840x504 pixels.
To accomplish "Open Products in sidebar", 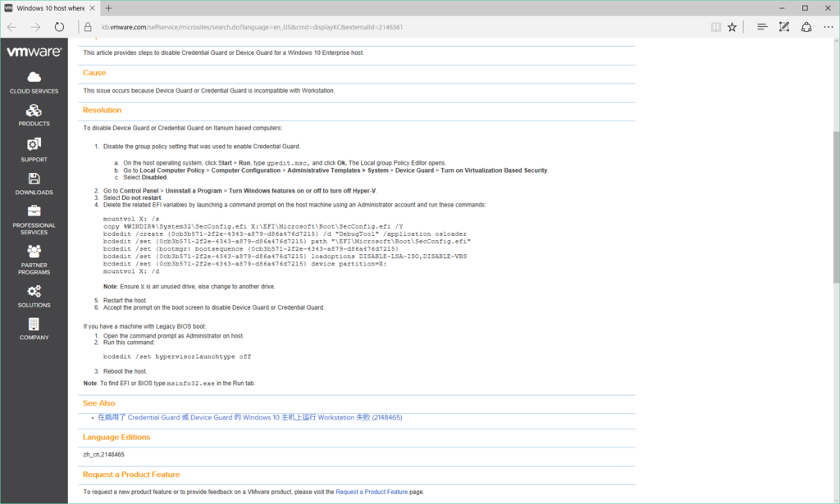I will pyautogui.click(x=34, y=115).
